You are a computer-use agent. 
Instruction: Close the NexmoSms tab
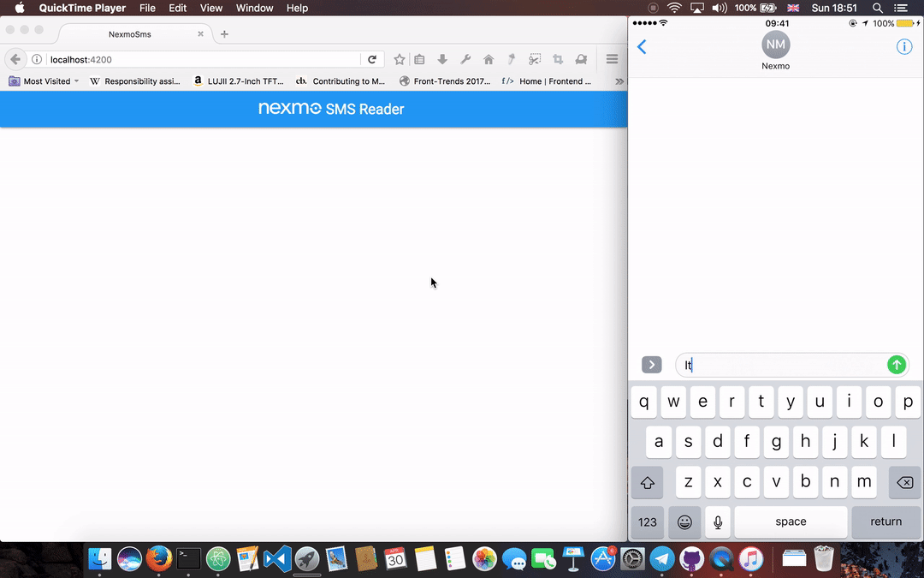[200, 34]
